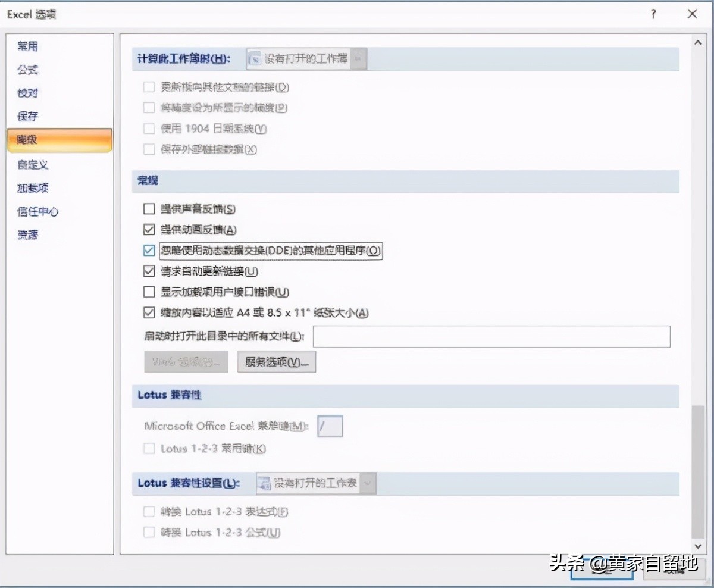The height and width of the screenshot is (588, 714).
Task: Click the 服务选项 button
Action: (x=276, y=361)
